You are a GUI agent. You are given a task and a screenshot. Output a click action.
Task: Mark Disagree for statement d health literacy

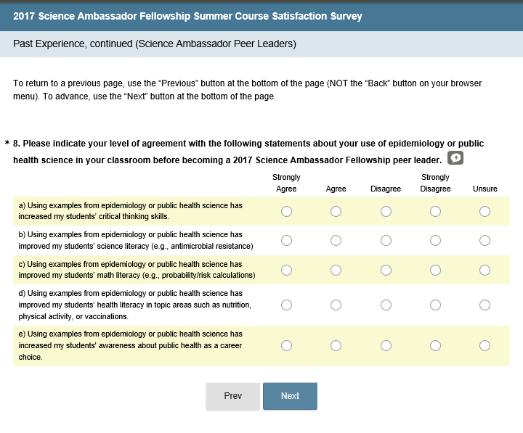(386, 305)
